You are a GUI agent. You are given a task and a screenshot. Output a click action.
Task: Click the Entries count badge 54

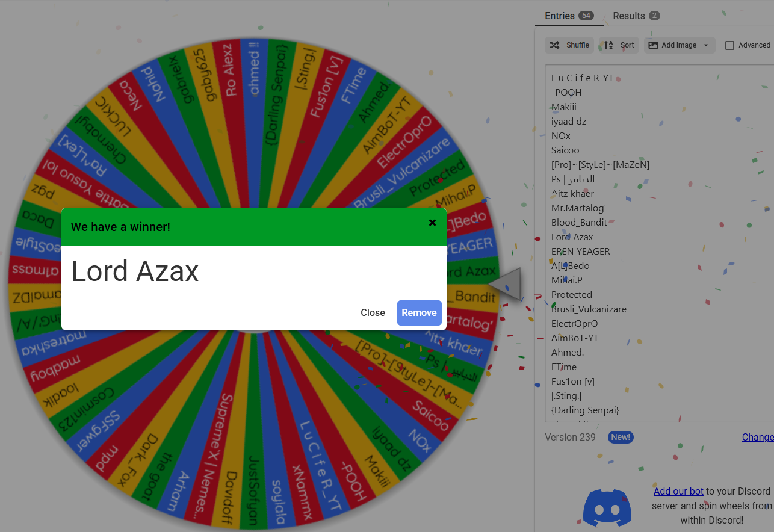[x=586, y=16]
